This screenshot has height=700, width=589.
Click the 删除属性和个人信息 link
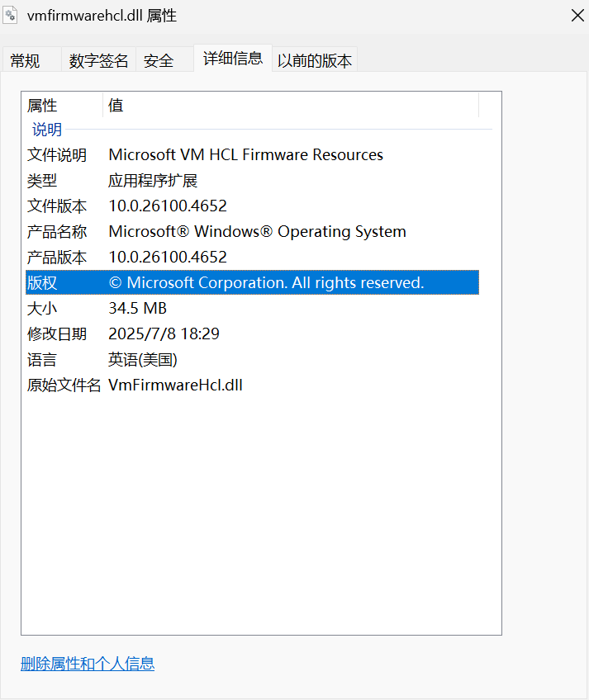pos(88,664)
